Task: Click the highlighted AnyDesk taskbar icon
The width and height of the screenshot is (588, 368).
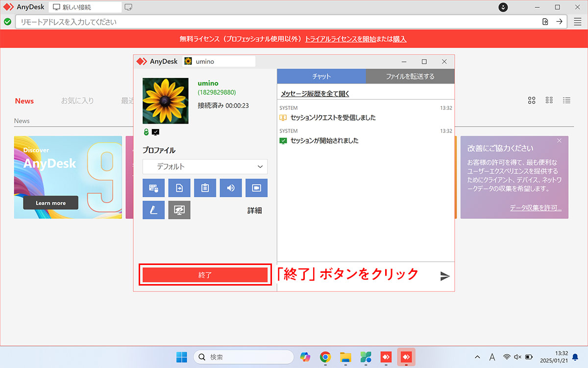Action: (406, 357)
